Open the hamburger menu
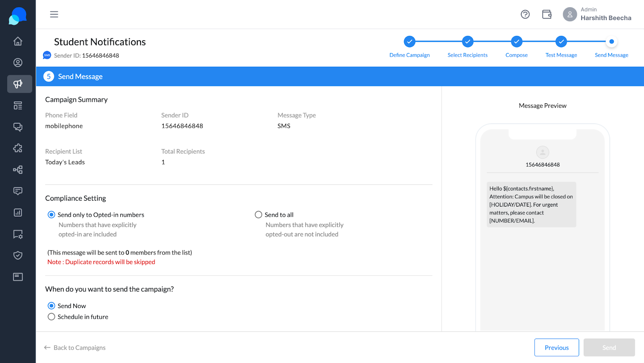644x363 pixels. click(54, 14)
